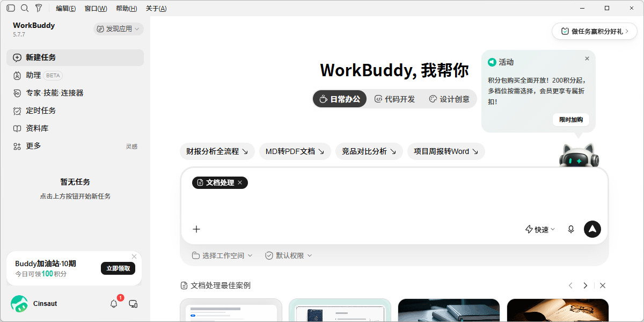Open 默认权限 dropdown

tap(289, 255)
